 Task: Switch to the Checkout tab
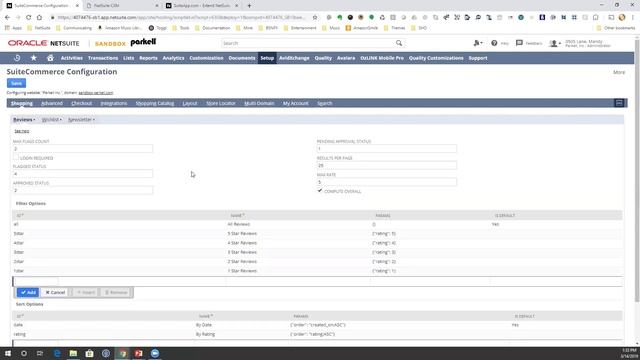coord(82,103)
